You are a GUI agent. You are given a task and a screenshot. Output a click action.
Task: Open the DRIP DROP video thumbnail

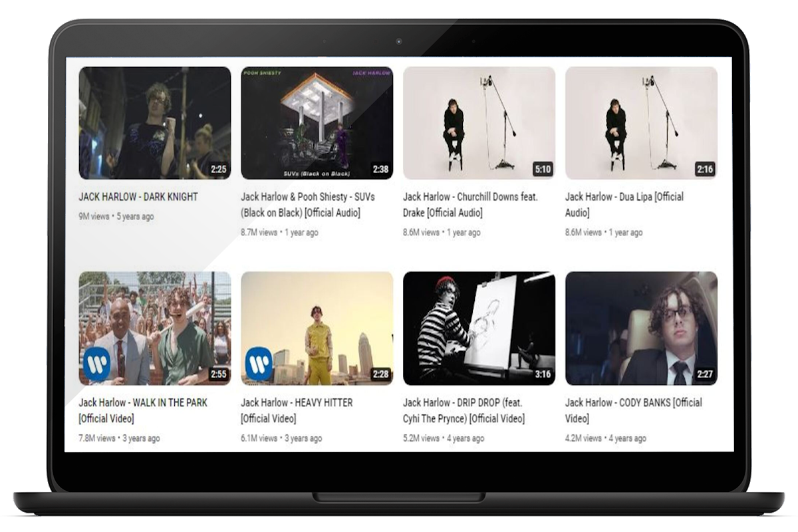(x=479, y=329)
